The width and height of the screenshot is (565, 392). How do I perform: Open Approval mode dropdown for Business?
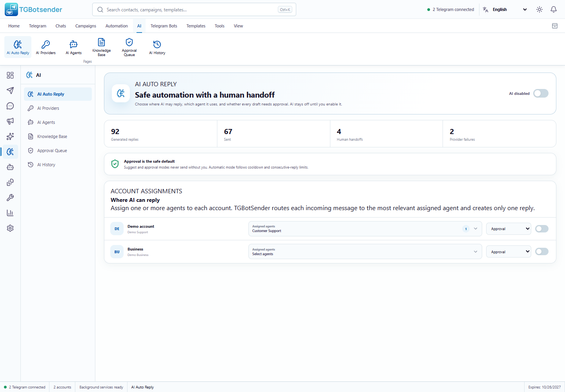(508, 252)
